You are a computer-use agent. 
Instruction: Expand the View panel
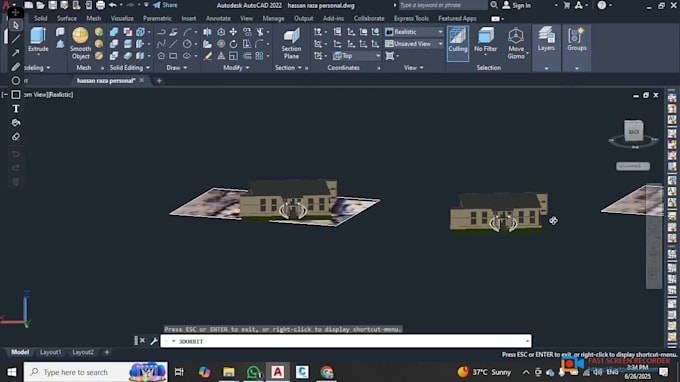[414, 68]
